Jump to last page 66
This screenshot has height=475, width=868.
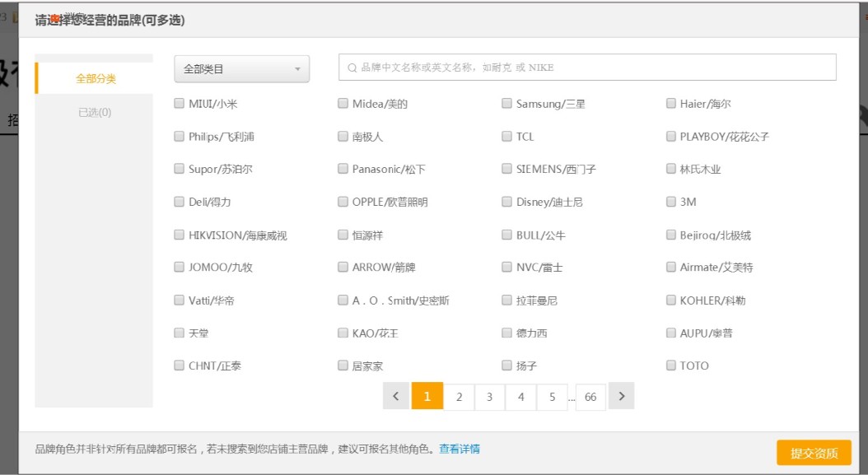[x=590, y=397]
